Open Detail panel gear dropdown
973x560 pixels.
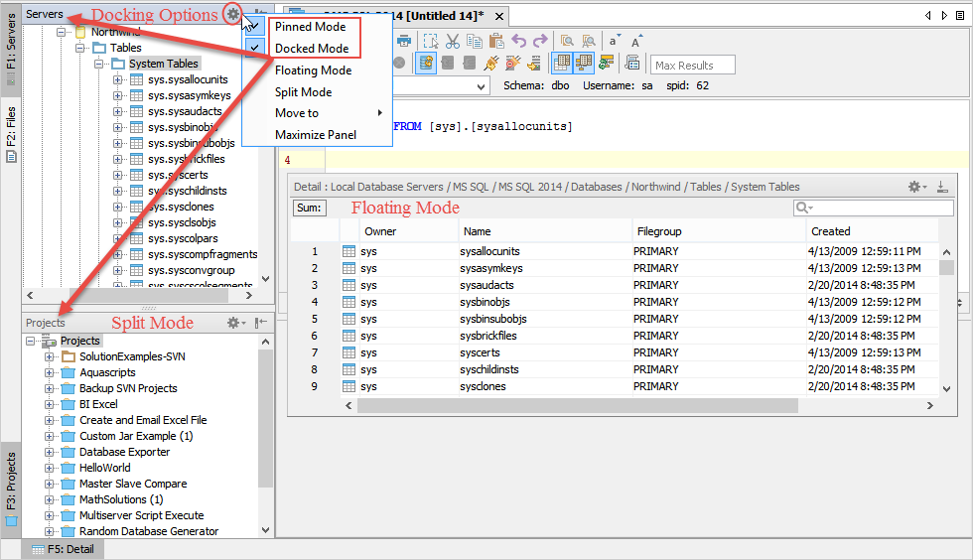click(917, 187)
